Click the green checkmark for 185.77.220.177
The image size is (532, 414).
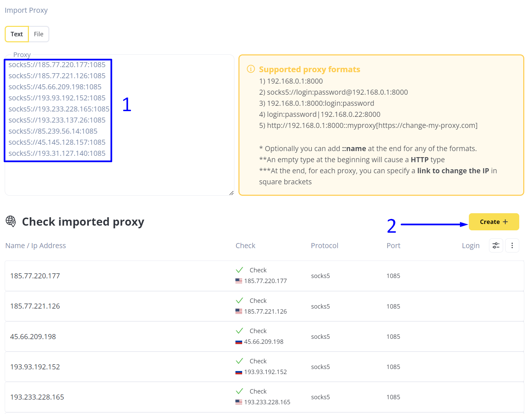[239, 270]
